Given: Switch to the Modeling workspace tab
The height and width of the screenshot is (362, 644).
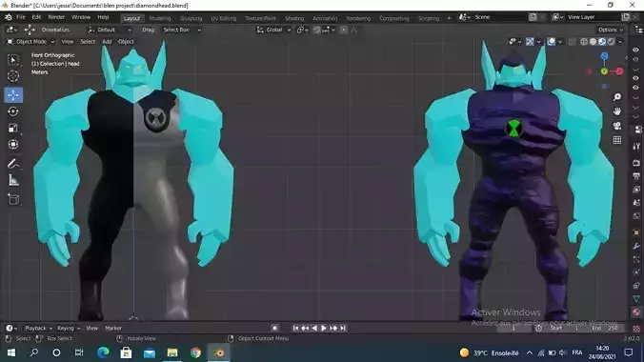Looking at the screenshot, I should pyautogui.click(x=160, y=18).
